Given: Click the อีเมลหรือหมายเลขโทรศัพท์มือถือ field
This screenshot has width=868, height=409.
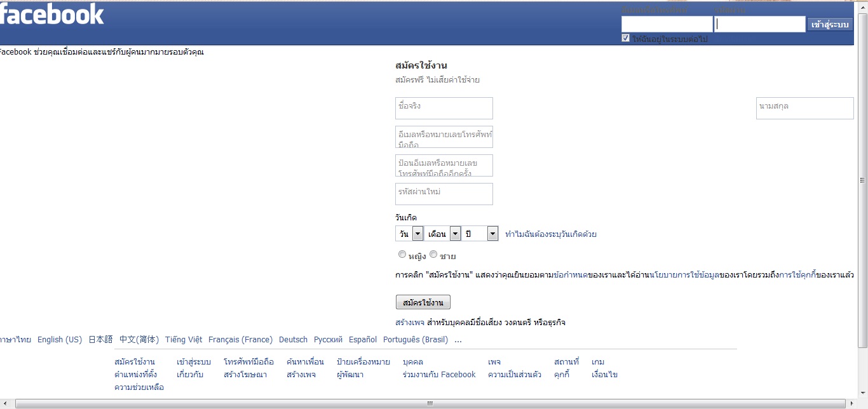Looking at the screenshot, I should point(444,137).
